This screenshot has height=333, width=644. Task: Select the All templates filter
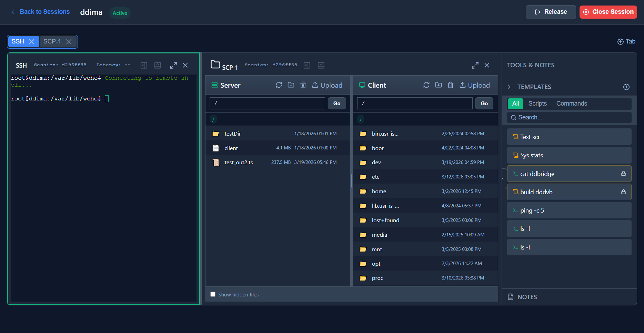click(x=515, y=104)
